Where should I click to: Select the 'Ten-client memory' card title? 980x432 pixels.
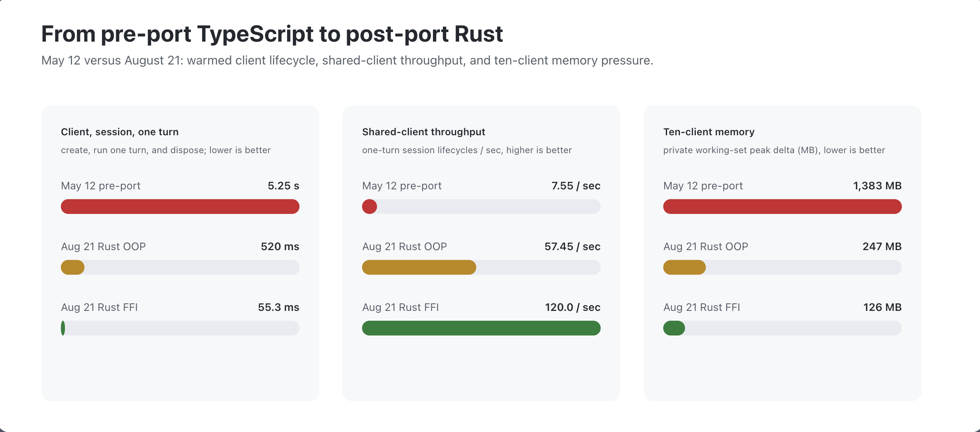tap(709, 132)
